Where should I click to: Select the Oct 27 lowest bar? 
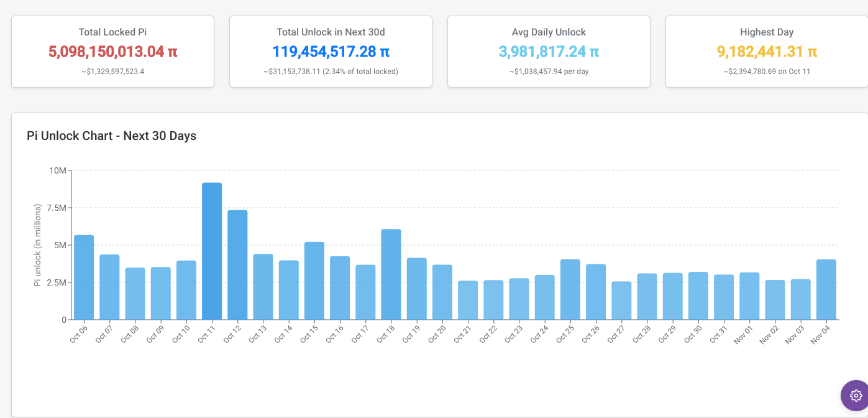(621, 300)
